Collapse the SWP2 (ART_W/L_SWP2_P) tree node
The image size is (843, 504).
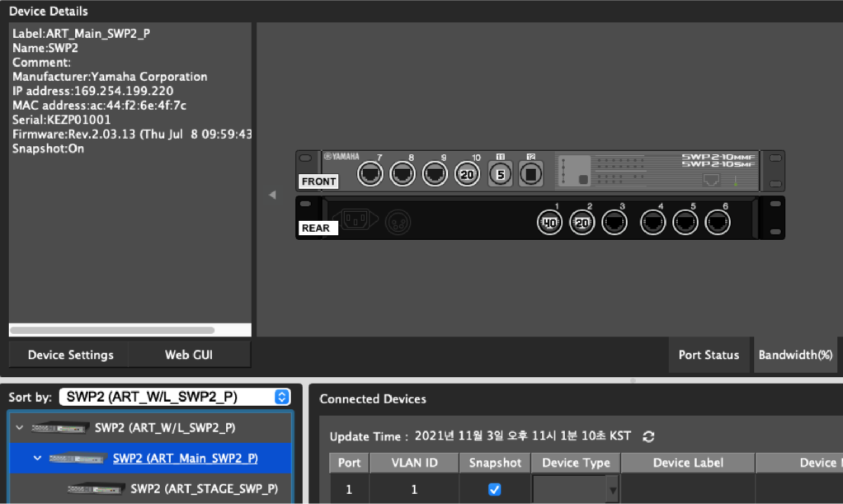coord(20,427)
